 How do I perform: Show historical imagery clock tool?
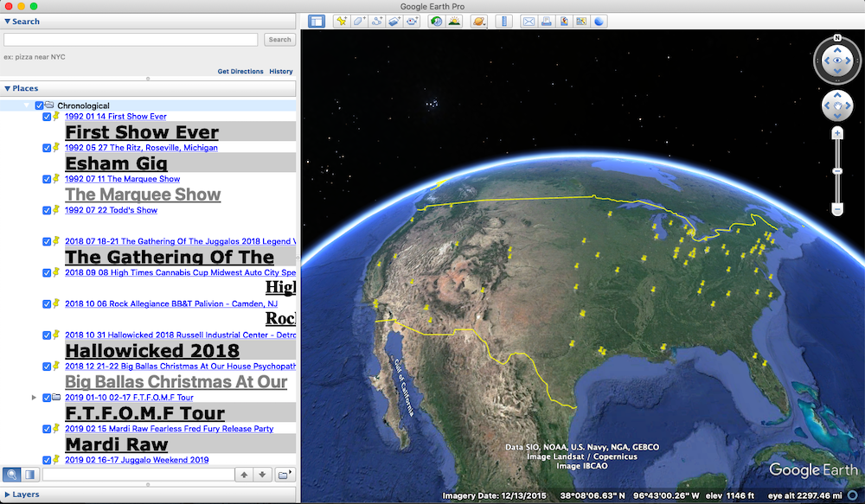(x=436, y=22)
